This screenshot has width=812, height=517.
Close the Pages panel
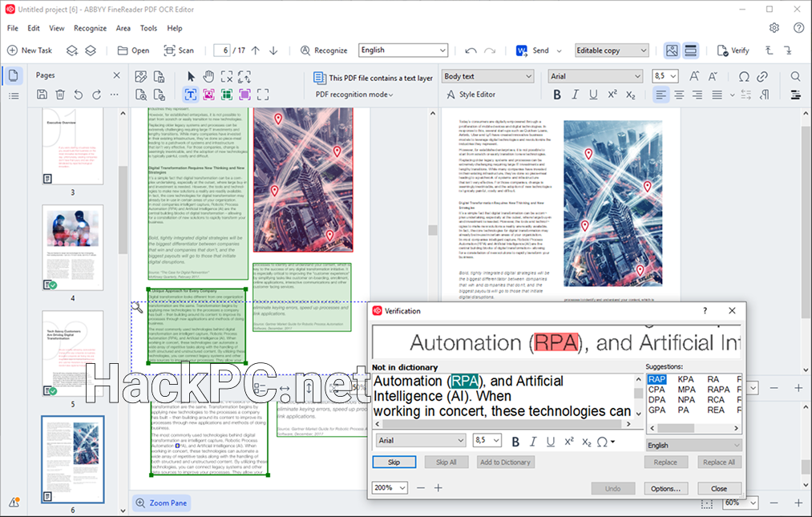116,75
